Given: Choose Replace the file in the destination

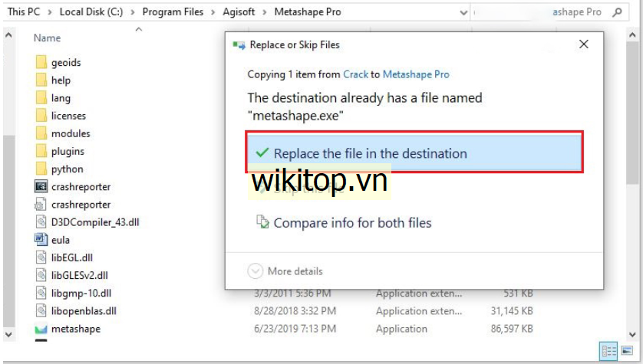Looking at the screenshot, I should (370, 153).
